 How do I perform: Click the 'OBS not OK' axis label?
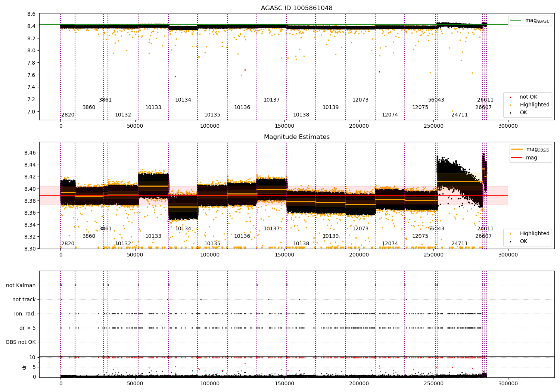(x=21, y=342)
